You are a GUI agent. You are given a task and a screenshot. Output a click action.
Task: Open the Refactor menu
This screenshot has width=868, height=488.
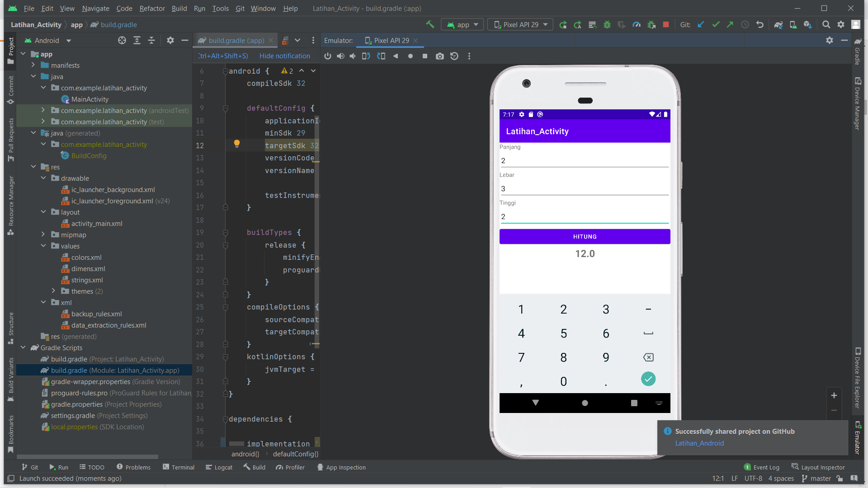152,8
